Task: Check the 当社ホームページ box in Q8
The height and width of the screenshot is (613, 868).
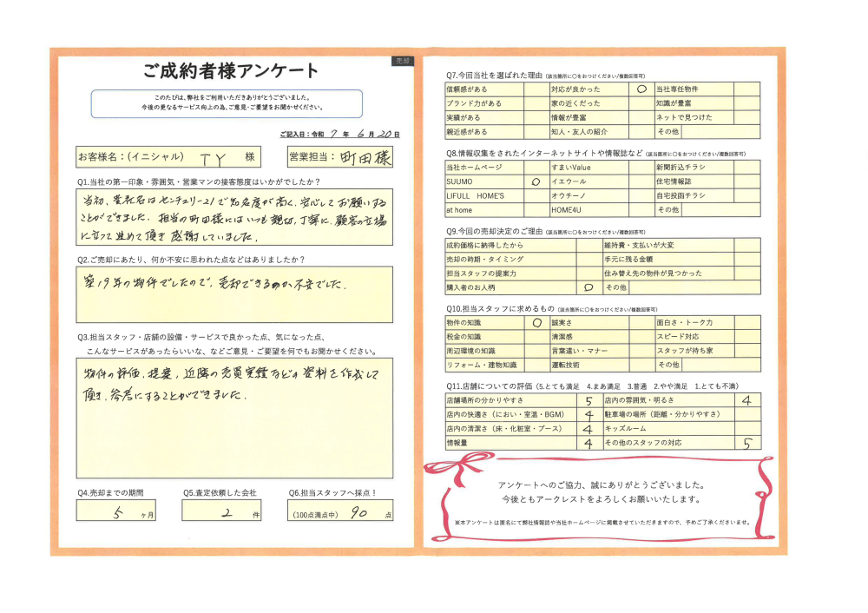Action: (535, 167)
